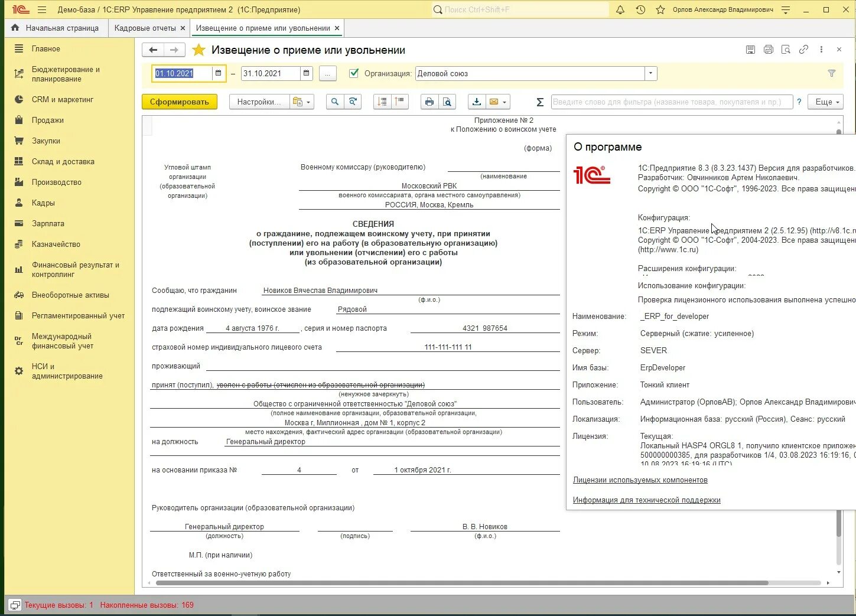
Task: Save document with floppy icon in header
Action: pyautogui.click(x=750, y=50)
